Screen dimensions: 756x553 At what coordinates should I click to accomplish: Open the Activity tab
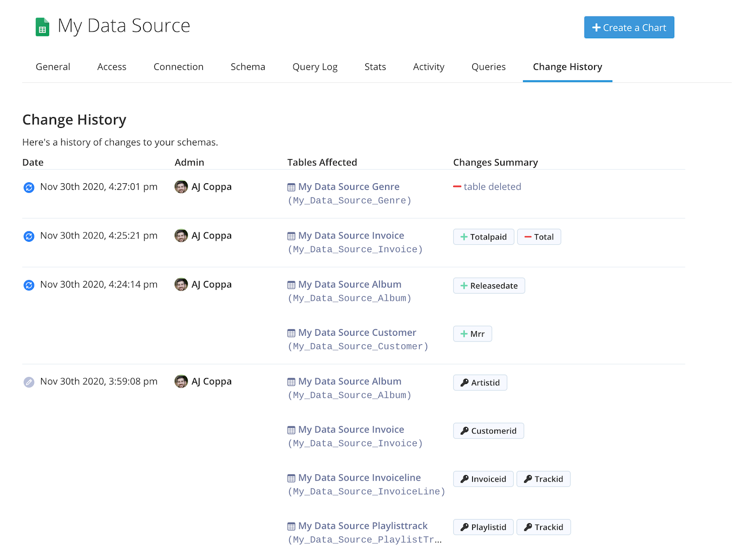click(429, 67)
